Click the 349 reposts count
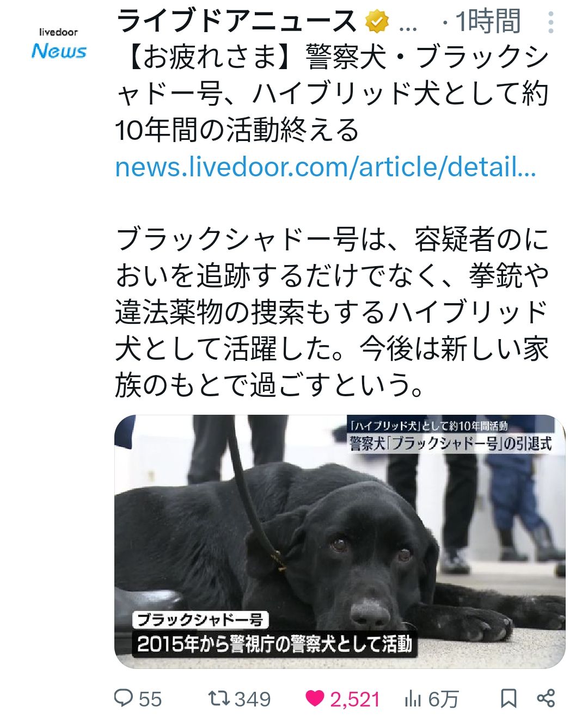Viewport: 588px width, 719px height. coord(253,699)
